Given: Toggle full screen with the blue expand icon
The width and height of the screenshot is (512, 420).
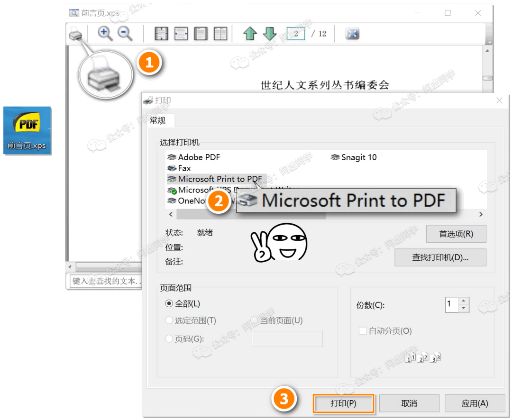Looking at the screenshot, I should (x=352, y=34).
